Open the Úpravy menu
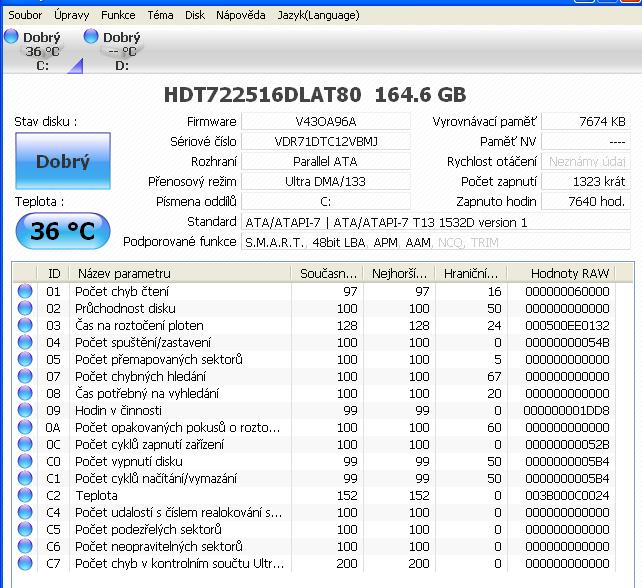 [71, 15]
